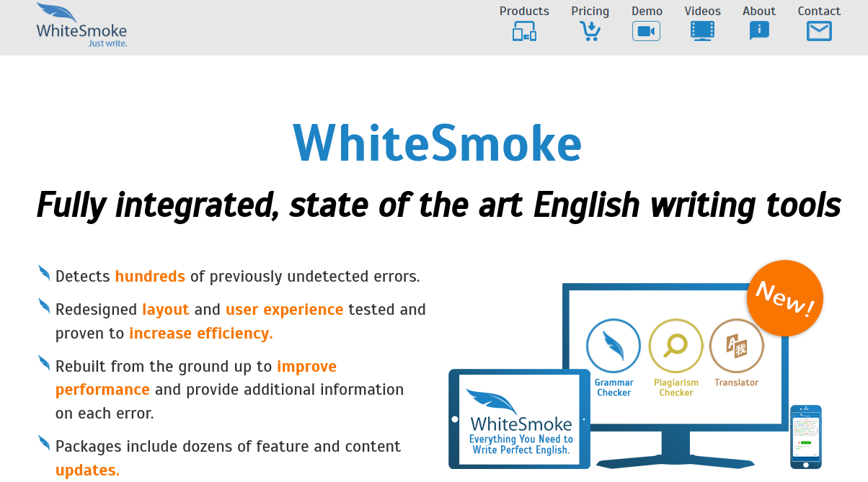Screen dimensions: 868x482
Task: Click the orange word 'layout'
Action: [166, 310]
